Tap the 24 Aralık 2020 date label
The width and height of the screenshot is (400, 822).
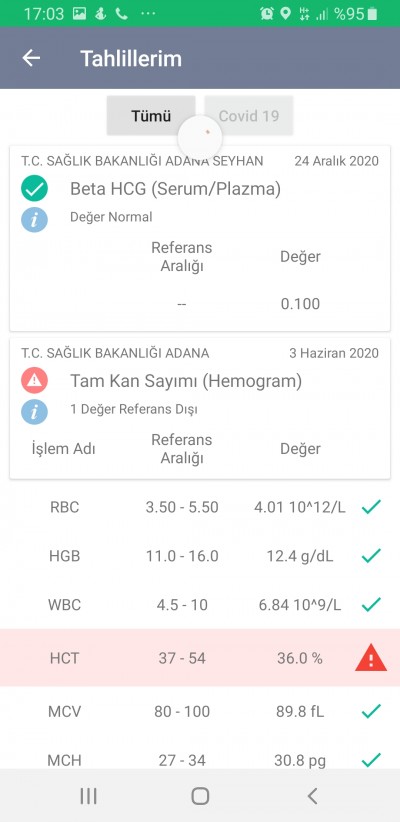pos(336,161)
